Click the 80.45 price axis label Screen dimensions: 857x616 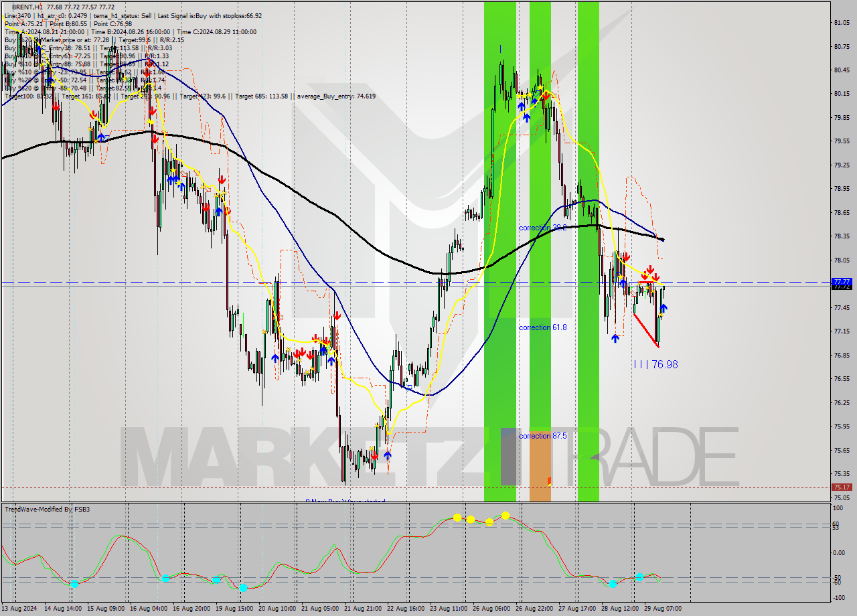click(842, 70)
